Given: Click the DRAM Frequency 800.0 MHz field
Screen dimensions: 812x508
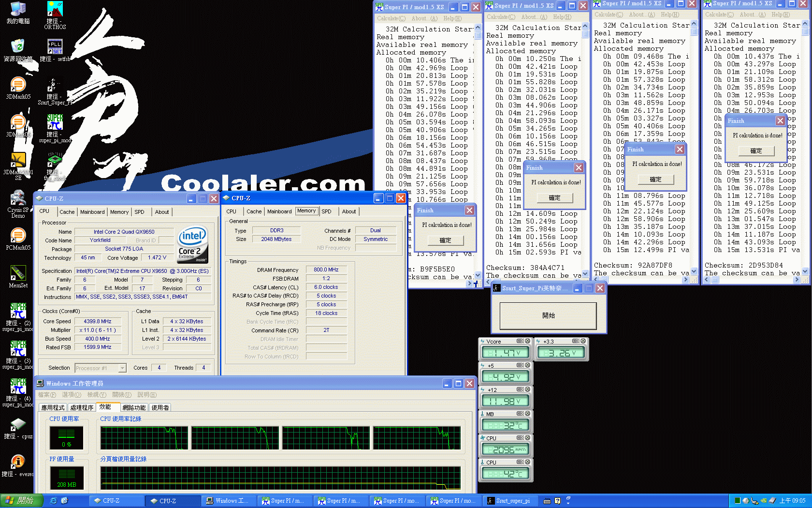Looking at the screenshot, I should (x=326, y=269).
